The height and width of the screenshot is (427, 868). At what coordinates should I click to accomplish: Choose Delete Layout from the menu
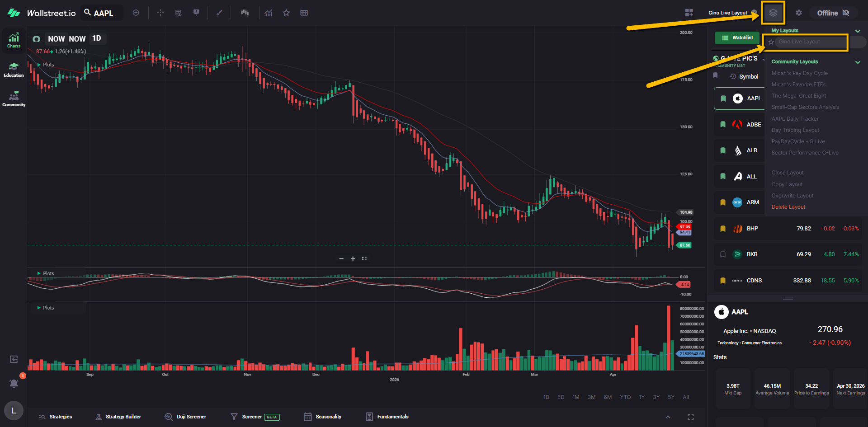pyautogui.click(x=788, y=207)
